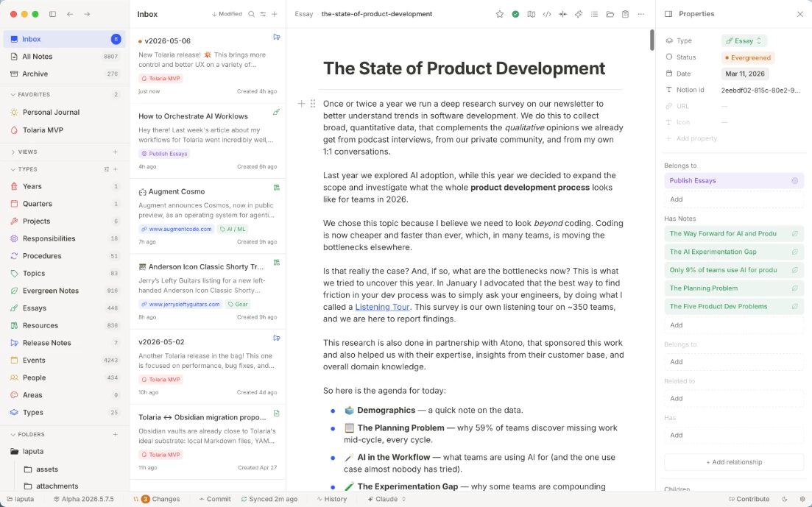Click the open folder icon in the editor toolbar
This screenshot has width=812, height=507.
coord(610,14)
